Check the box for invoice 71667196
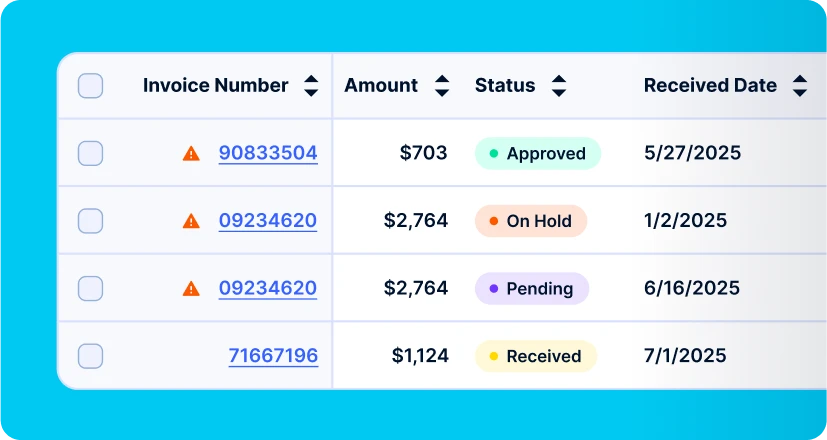The width and height of the screenshot is (827, 440). pyautogui.click(x=91, y=356)
